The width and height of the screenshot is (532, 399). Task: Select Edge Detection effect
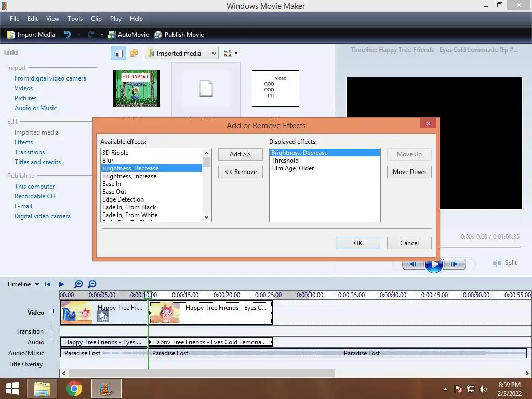pos(151,199)
